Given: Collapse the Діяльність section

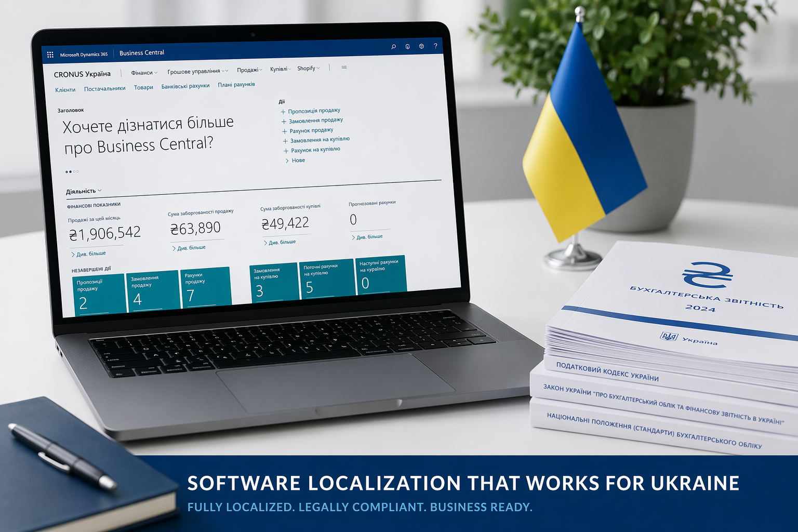Looking at the screenshot, I should tap(84, 191).
